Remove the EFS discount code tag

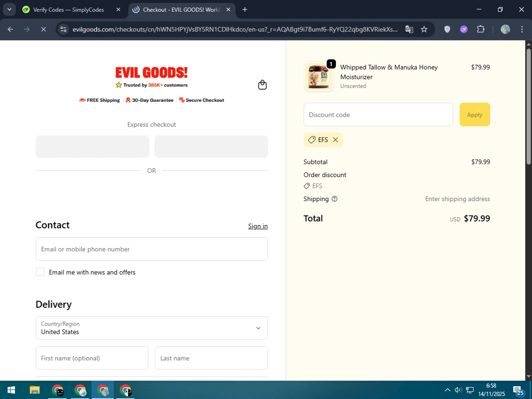(x=335, y=140)
